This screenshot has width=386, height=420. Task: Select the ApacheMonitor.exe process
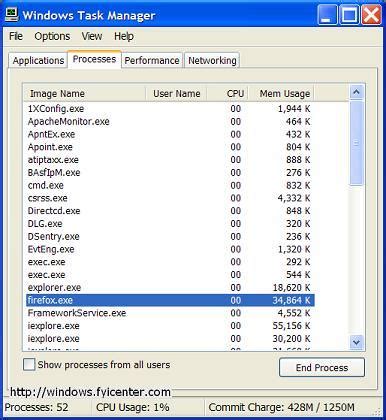click(170, 121)
